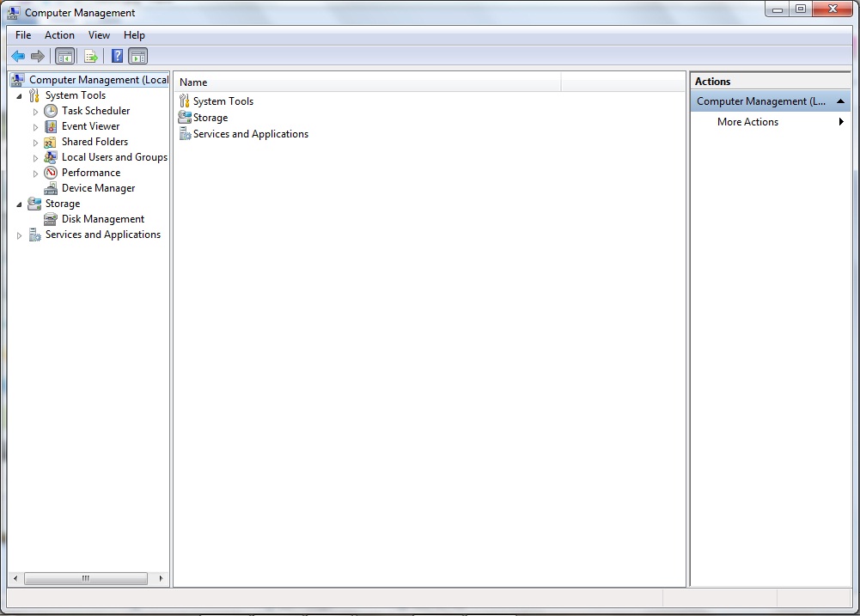The image size is (860, 616).
Task: Toggle the console tree visibility toolbar button
Action: click(x=65, y=55)
